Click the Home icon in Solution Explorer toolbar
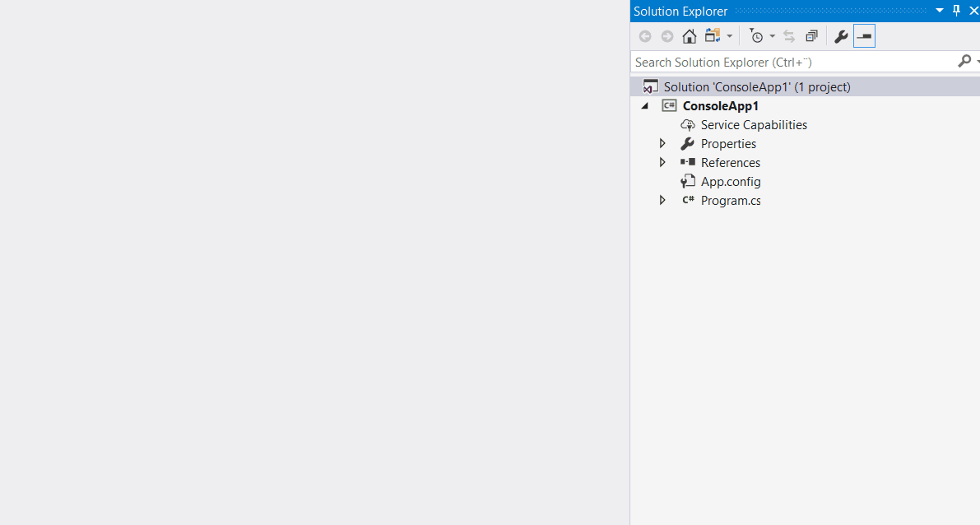980x525 pixels. (689, 35)
